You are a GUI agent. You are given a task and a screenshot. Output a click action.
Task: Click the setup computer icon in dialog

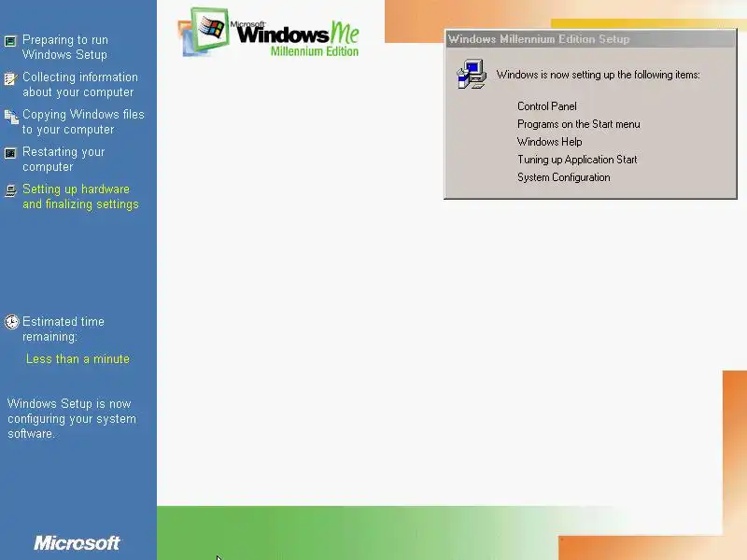tap(472, 75)
